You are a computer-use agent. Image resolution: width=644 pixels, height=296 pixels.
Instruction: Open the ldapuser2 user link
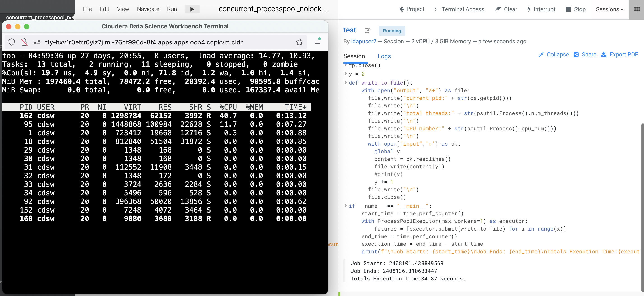[363, 42]
